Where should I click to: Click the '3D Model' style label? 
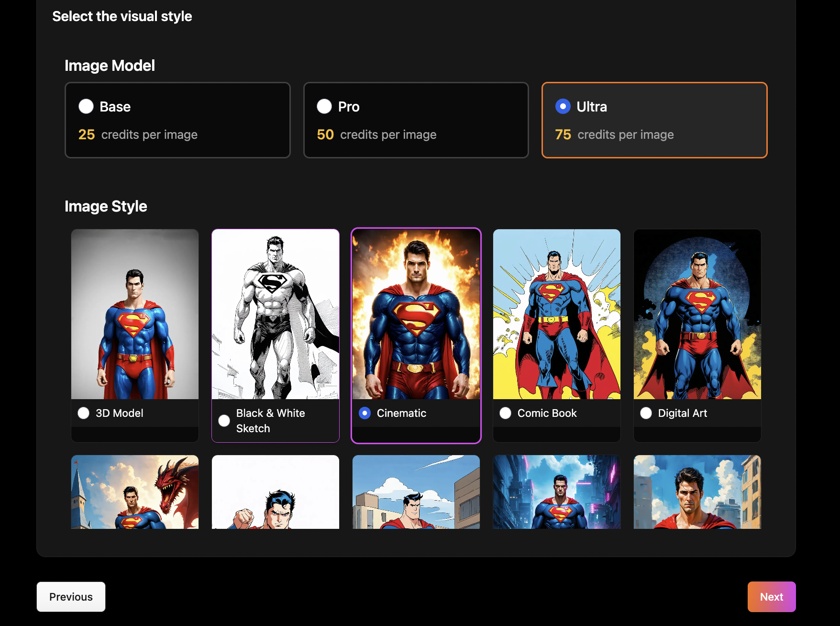pos(120,413)
